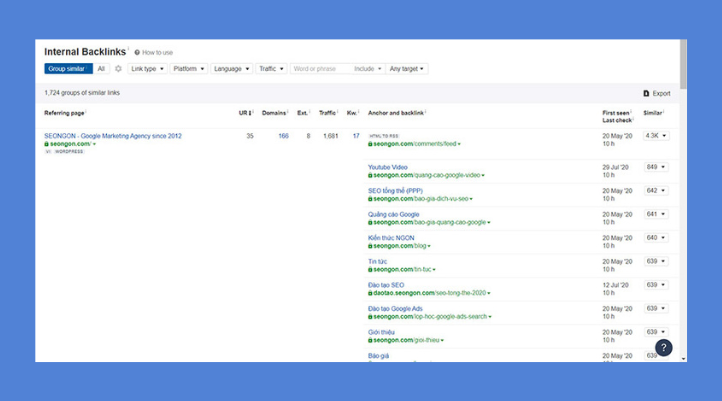This screenshot has height=401, width=722.
Task: Open the 17 keywords count link
Action: [x=356, y=136]
